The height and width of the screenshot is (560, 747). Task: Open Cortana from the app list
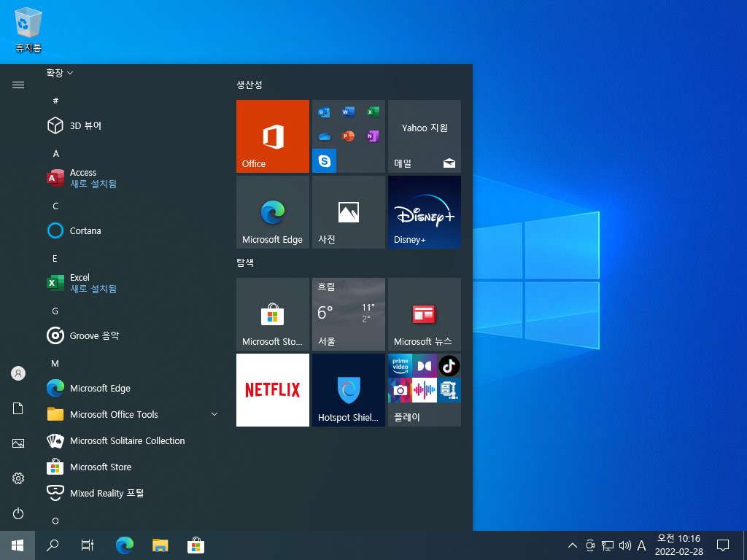(133, 230)
